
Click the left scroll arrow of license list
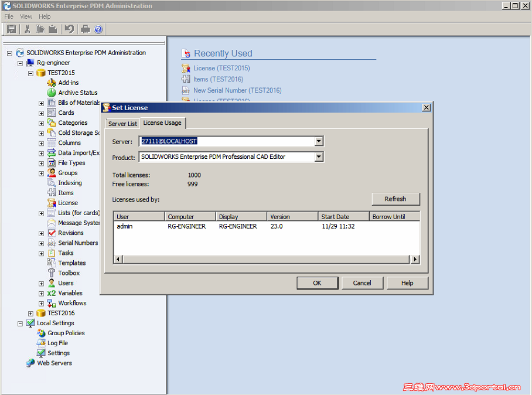coord(118,259)
